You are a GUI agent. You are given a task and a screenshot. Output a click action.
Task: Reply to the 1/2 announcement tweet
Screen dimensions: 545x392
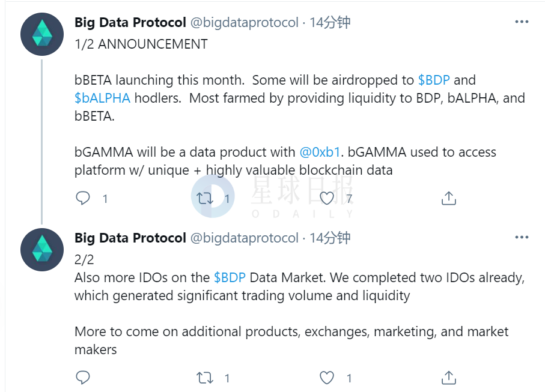(x=83, y=198)
